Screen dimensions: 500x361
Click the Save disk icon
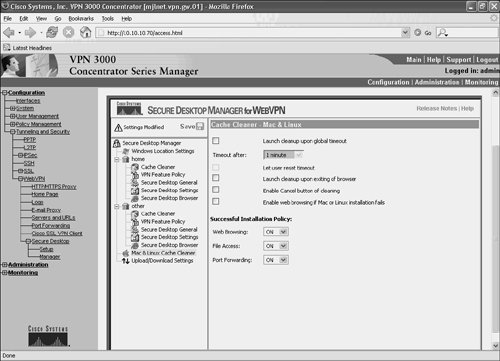coord(200,126)
